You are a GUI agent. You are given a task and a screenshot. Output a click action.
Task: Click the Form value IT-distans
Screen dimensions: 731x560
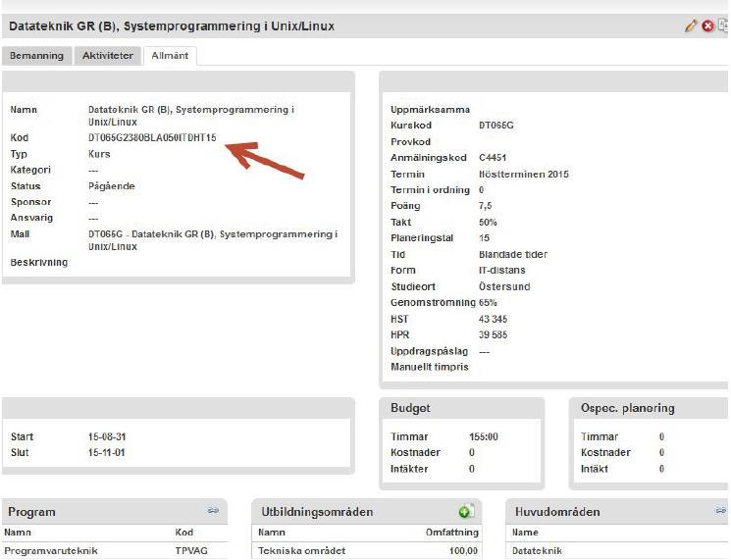tap(501, 271)
